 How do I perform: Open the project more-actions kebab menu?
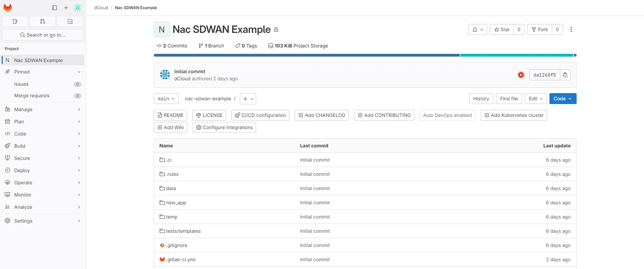pos(571,29)
